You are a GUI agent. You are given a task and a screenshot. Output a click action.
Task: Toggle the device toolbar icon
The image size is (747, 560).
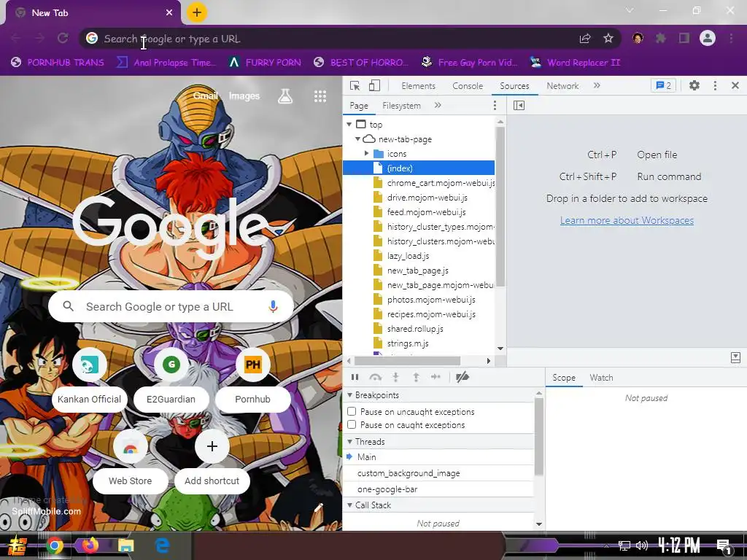tap(374, 86)
